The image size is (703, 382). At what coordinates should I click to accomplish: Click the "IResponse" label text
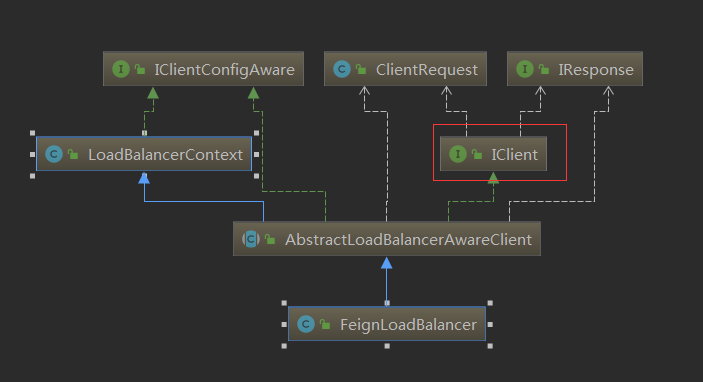pos(596,70)
